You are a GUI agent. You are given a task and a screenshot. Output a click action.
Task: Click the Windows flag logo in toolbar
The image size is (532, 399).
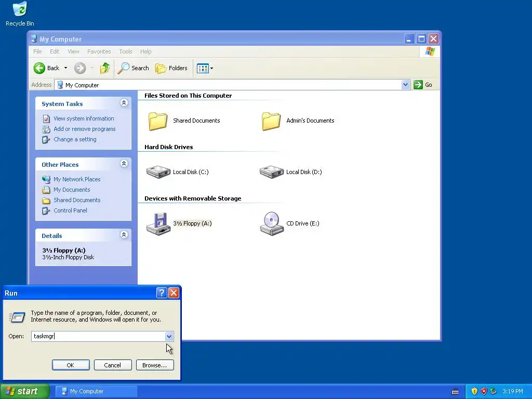[430, 51]
